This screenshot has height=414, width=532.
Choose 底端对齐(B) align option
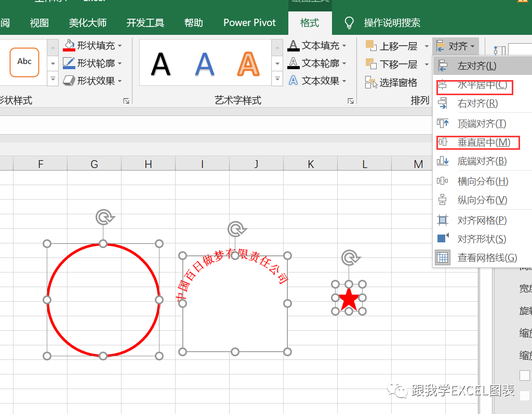tap(482, 161)
